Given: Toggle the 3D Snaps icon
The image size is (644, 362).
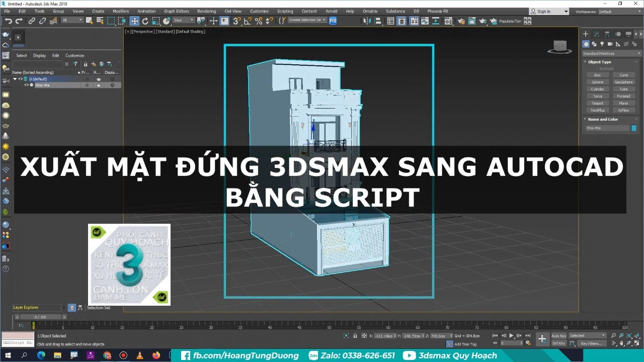Looking at the screenshot, I should point(236,21).
